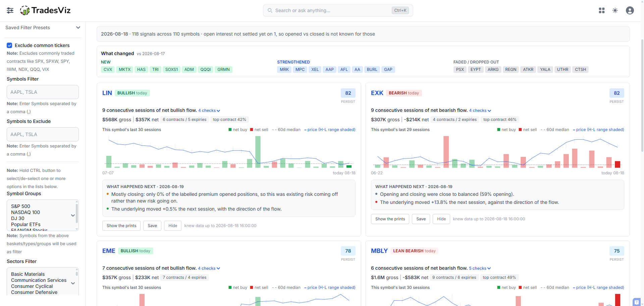Focus the search or ask anything box

[338, 10]
